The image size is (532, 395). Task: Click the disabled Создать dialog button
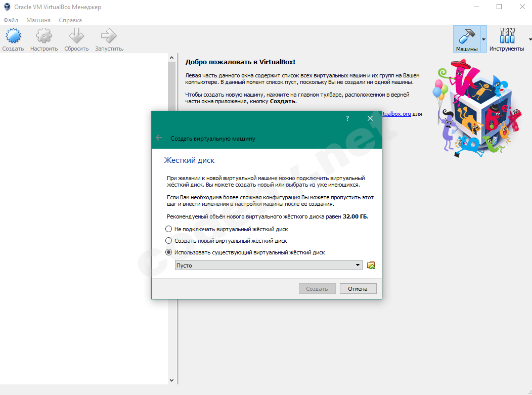point(317,289)
